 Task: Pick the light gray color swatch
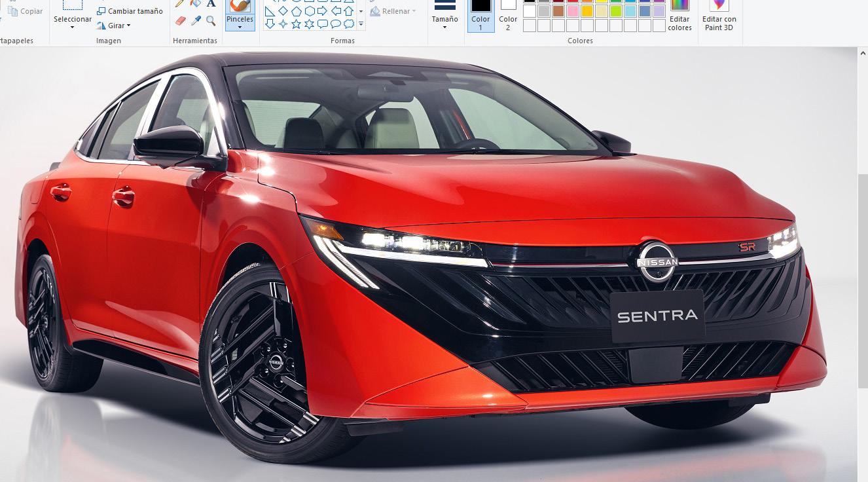point(544,11)
